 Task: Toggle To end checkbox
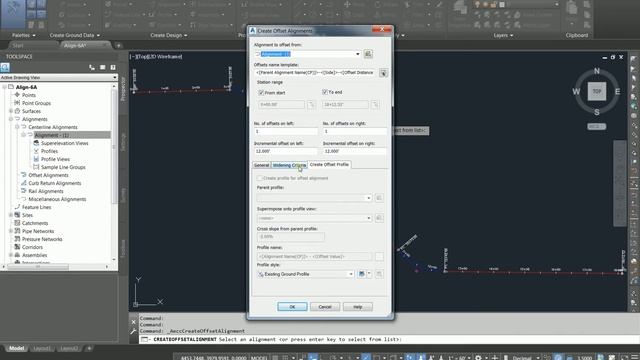tap(325, 92)
